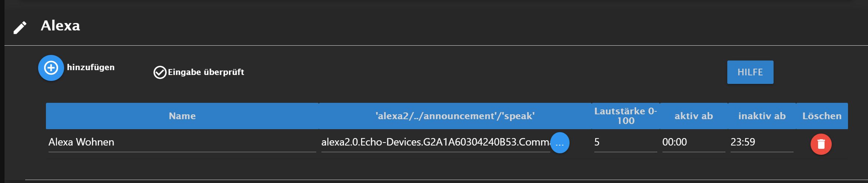Viewport: 868px width, 183px height.
Task: Click the 'inaktiv ab' column header
Action: tap(762, 116)
